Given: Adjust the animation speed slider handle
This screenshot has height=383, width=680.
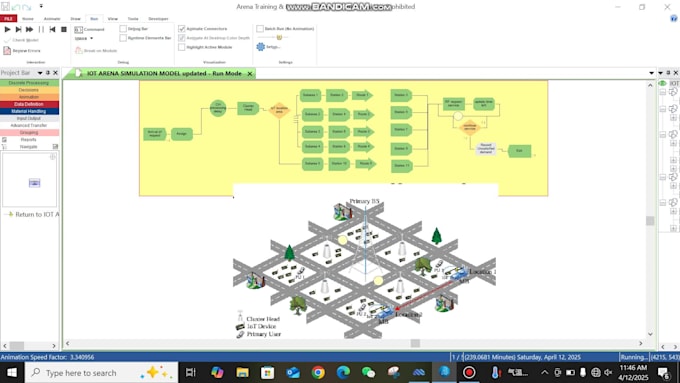Looking at the screenshot, I should pos(279,38).
